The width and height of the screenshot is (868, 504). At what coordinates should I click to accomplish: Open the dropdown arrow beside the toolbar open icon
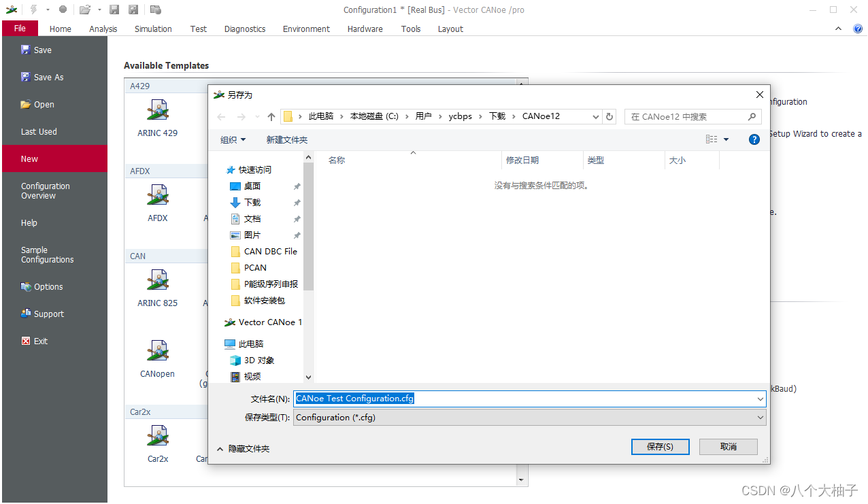tap(99, 10)
